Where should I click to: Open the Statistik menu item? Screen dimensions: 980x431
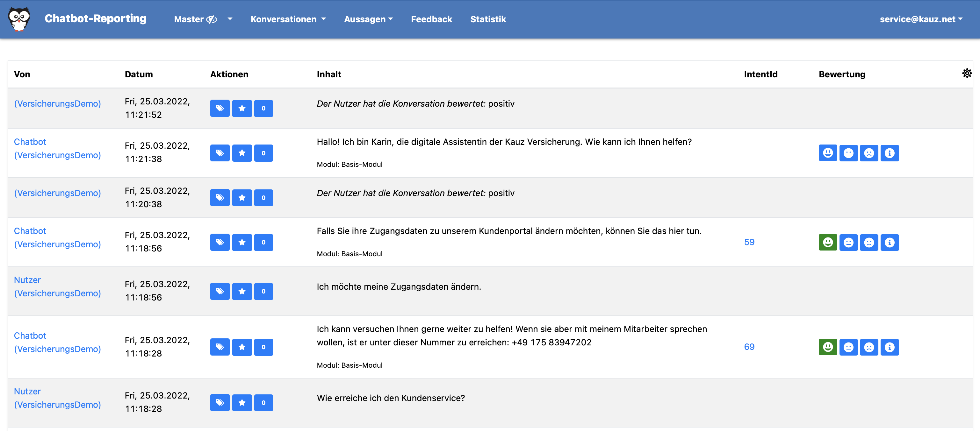(x=488, y=19)
